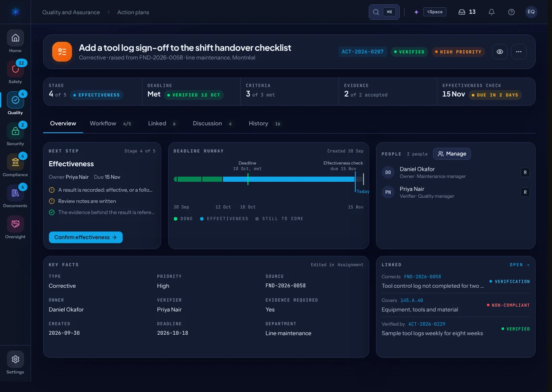This screenshot has width=552, height=392.
Task: Open linked action ACT-2026-0229
Action: (x=427, y=324)
